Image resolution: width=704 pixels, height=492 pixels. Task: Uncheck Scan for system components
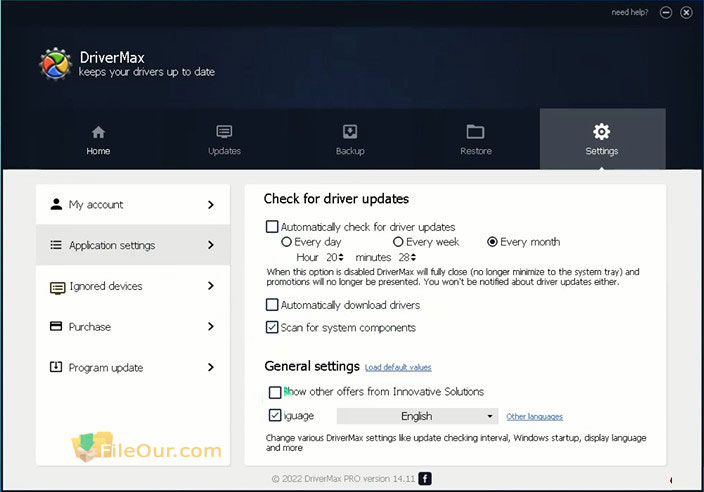click(x=272, y=327)
